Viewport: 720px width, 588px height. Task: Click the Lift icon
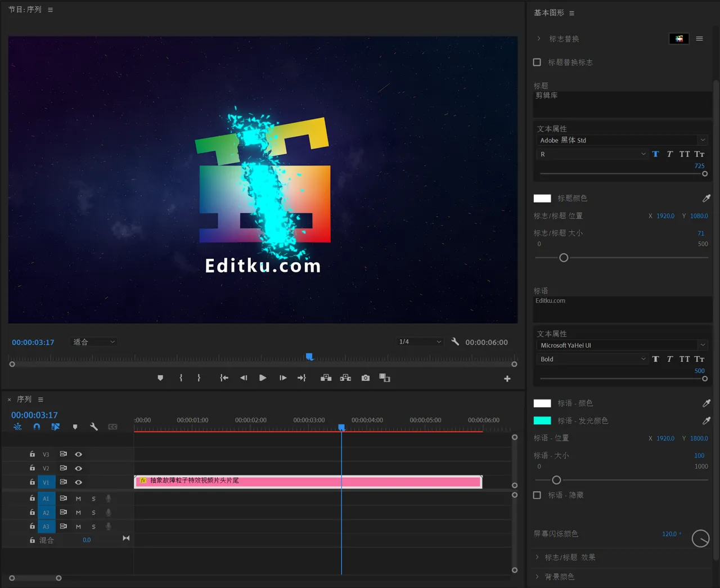pos(326,378)
